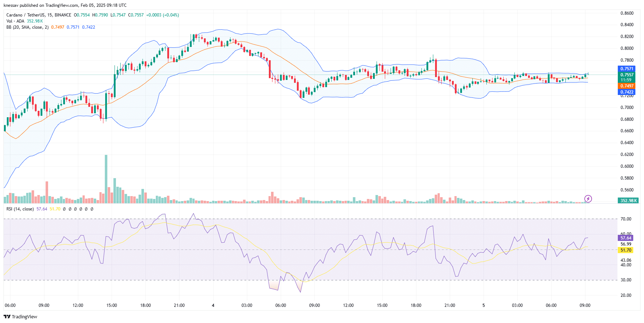Click the 352.98K value in Vol legend

point(35,21)
